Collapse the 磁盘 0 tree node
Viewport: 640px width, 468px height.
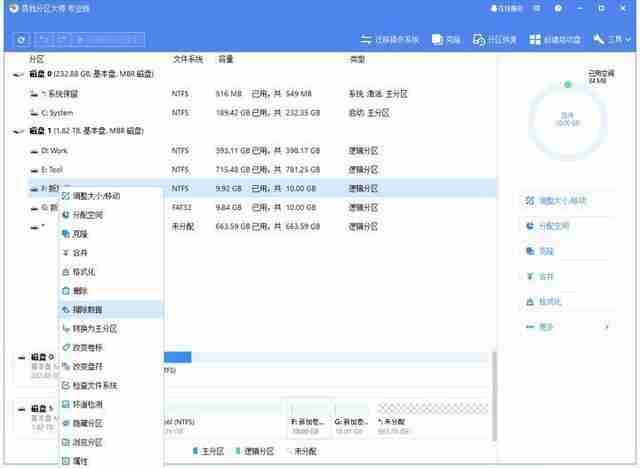[17, 75]
